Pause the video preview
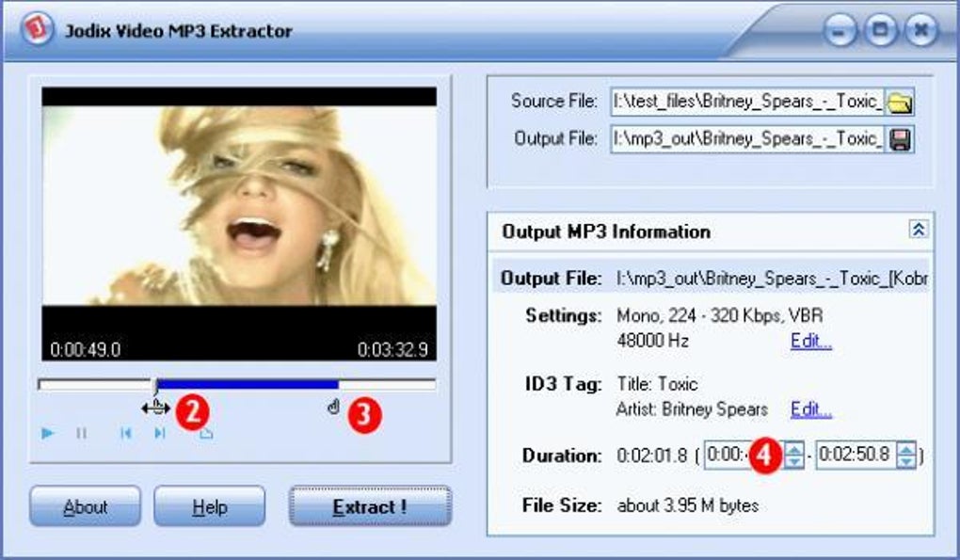 pos(82,433)
